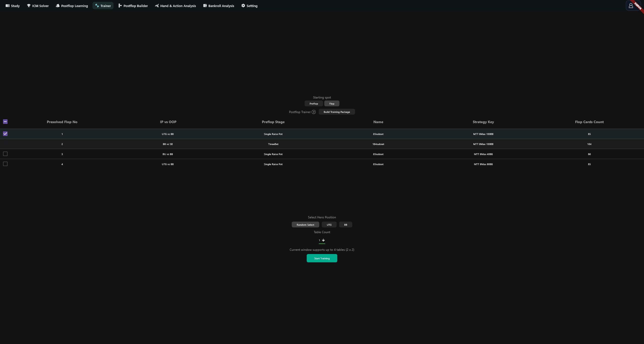Check the row 3 BU vs BB checkbox
The height and width of the screenshot is (344, 644).
[x=5, y=154]
